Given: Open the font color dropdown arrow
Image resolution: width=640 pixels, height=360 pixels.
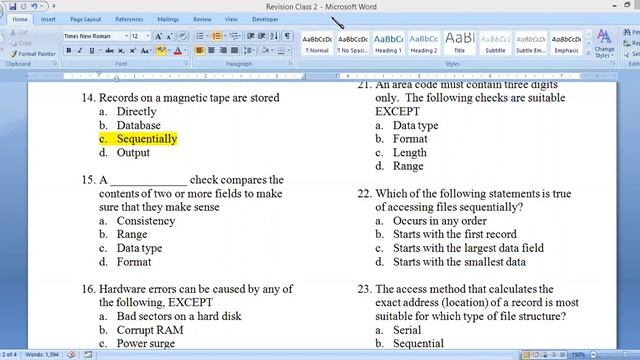Looking at the screenshot, I should (185, 51).
